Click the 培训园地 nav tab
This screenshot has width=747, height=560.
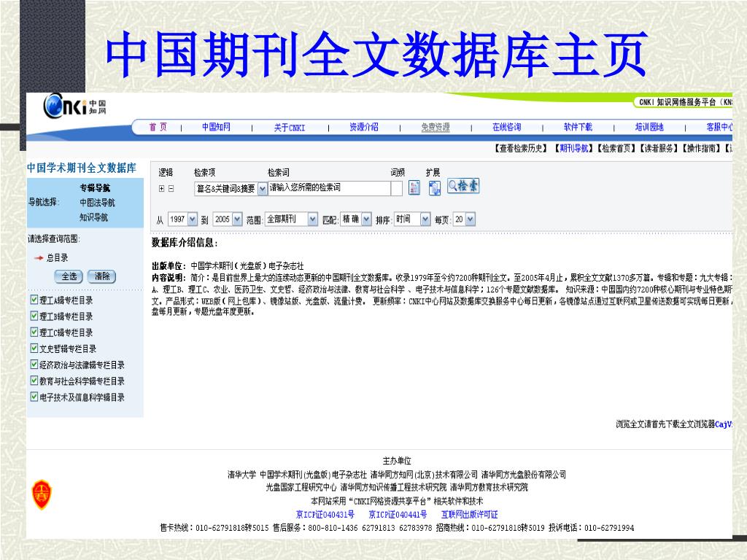point(649,127)
